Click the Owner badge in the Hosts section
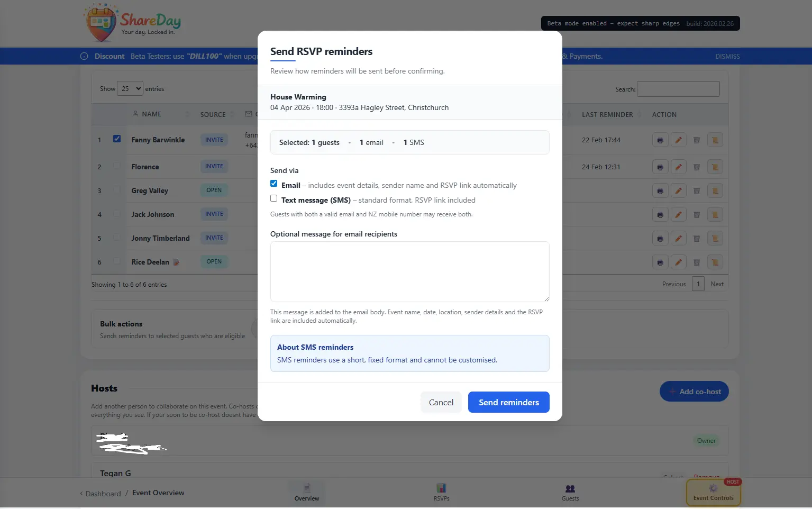This screenshot has width=812, height=509. [x=706, y=441]
